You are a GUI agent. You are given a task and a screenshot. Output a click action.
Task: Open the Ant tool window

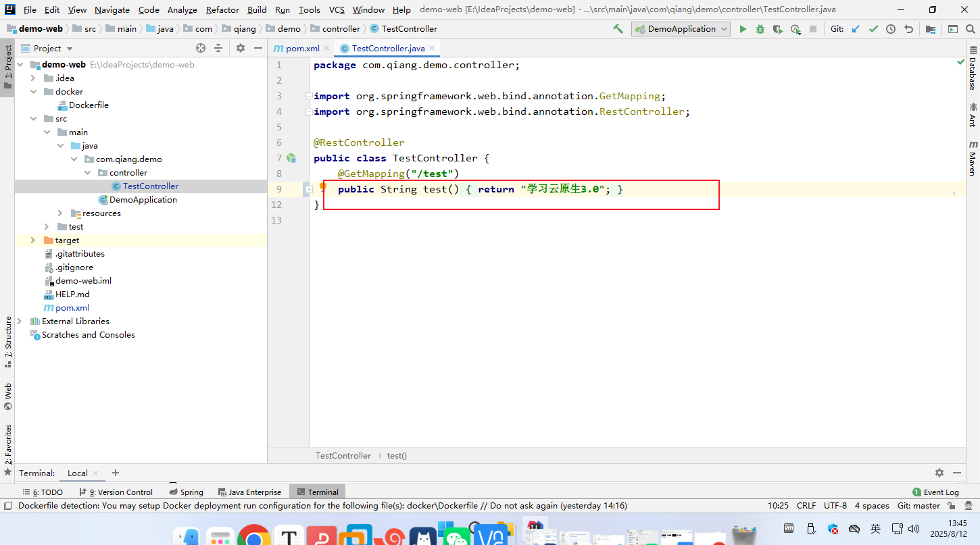coord(973,115)
